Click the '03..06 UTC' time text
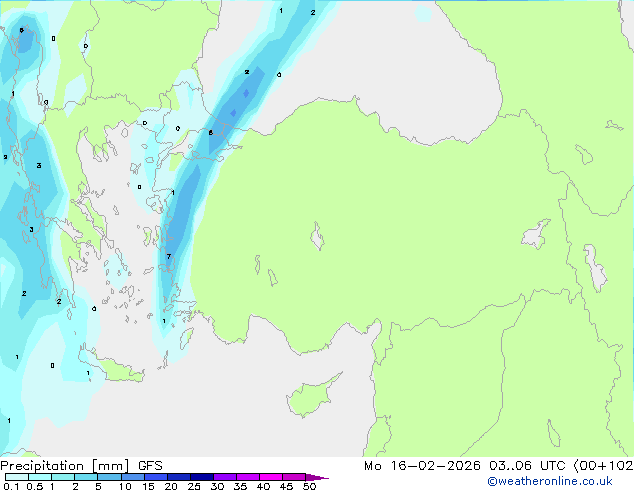Viewport: 634px width, 490px height. coord(526,466)
